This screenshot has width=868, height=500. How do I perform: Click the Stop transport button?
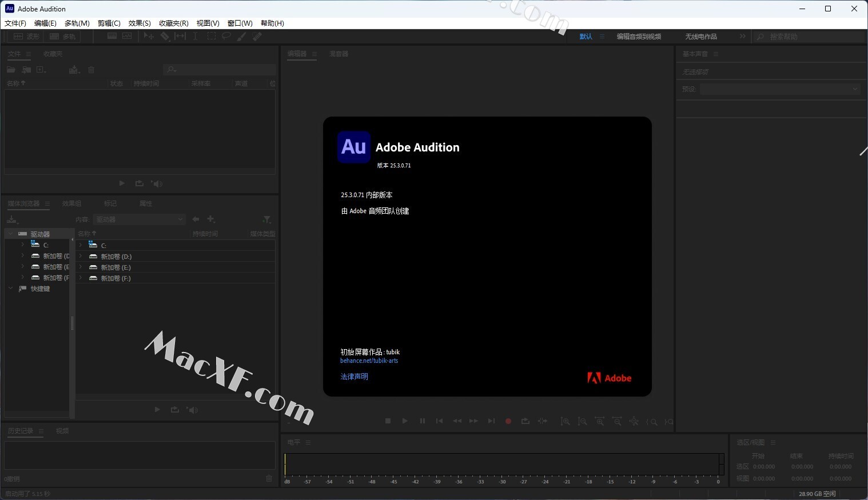[388, 421]
